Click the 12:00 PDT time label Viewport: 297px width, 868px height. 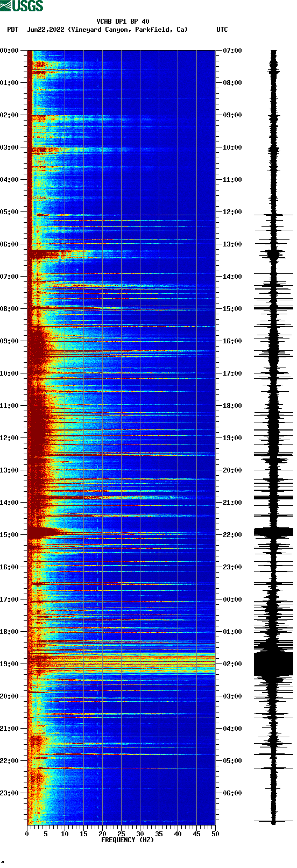click(x=9, y=438)
